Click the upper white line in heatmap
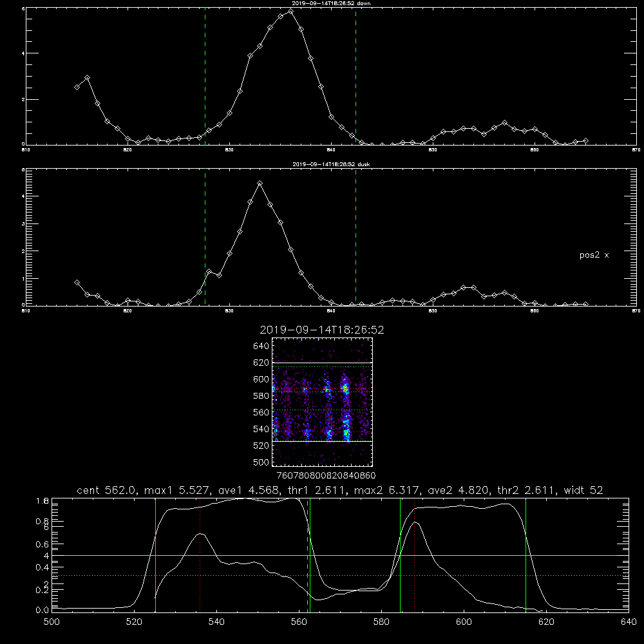The height and width of the screenshot is (644, 644). click(x=323, y=363)
